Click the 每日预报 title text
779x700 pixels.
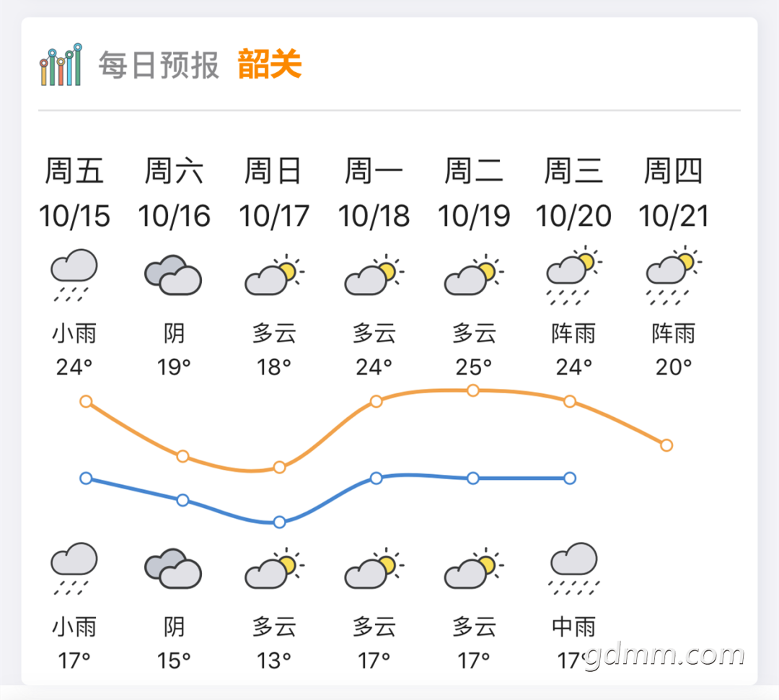pyautogui.click(x=159, y=65)
